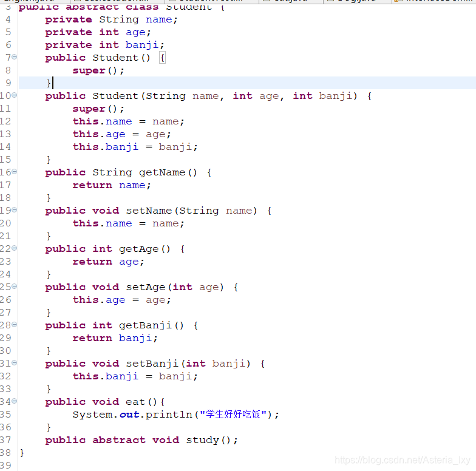Screen dimensions: 476x471
Task: Collapse the getName method fold at line 16
Action: click(15, 171)
